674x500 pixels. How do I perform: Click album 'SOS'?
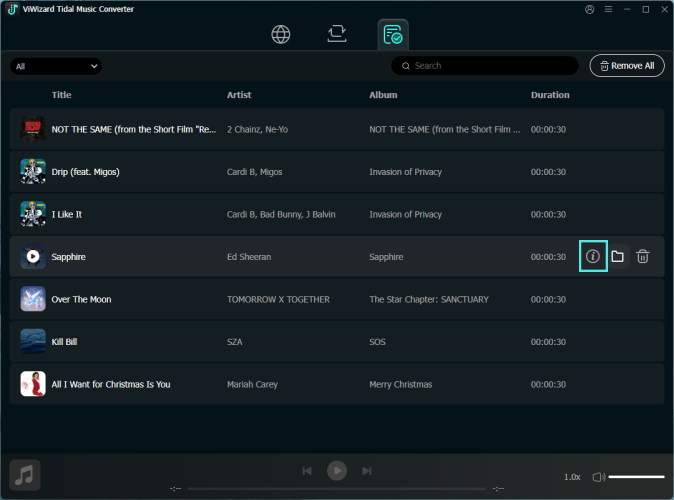tap(377, 342)
